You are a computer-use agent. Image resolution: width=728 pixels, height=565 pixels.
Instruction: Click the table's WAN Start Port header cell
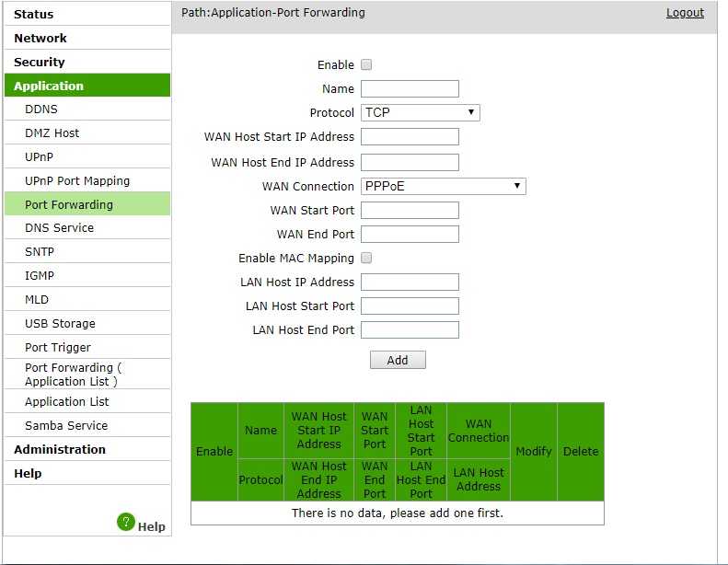(375, 431)
